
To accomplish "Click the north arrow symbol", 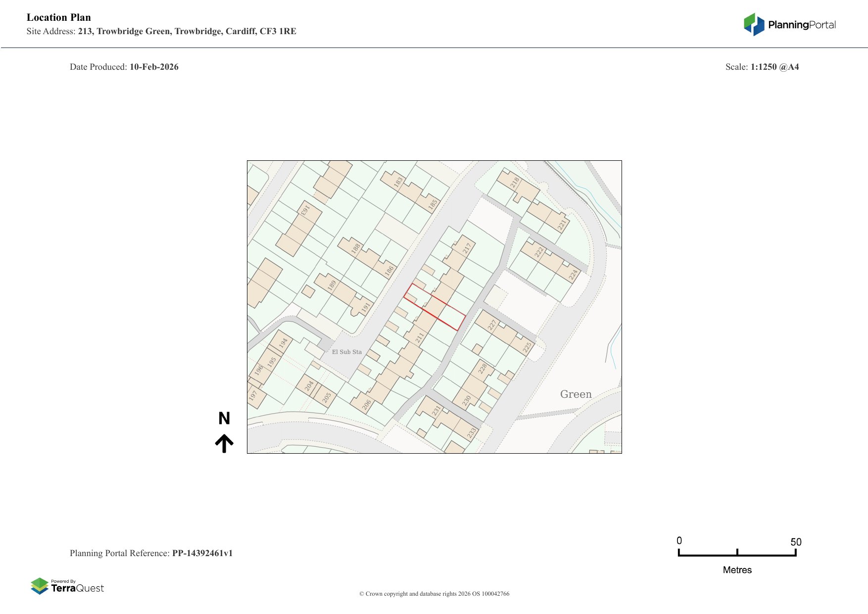I will click(224, 443).
